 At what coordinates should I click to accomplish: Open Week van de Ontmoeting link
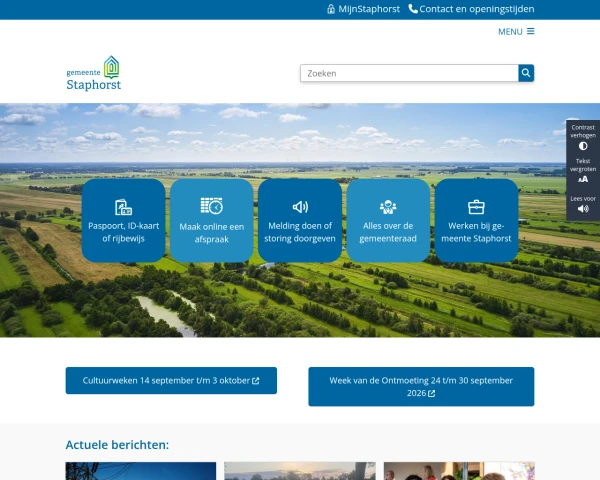pyautogui.click(x=421, y=387)
